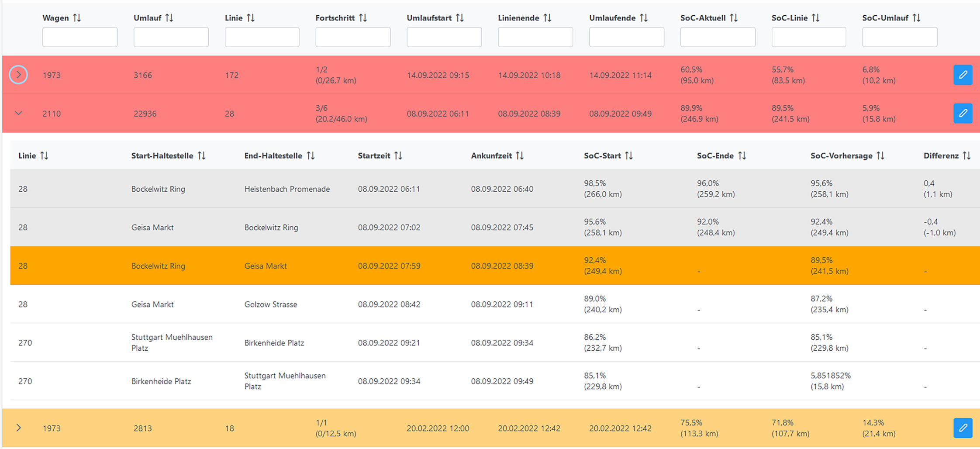980x449 pixels.
Task: Click the Wagen filter input field
Action: click(79, 37)
